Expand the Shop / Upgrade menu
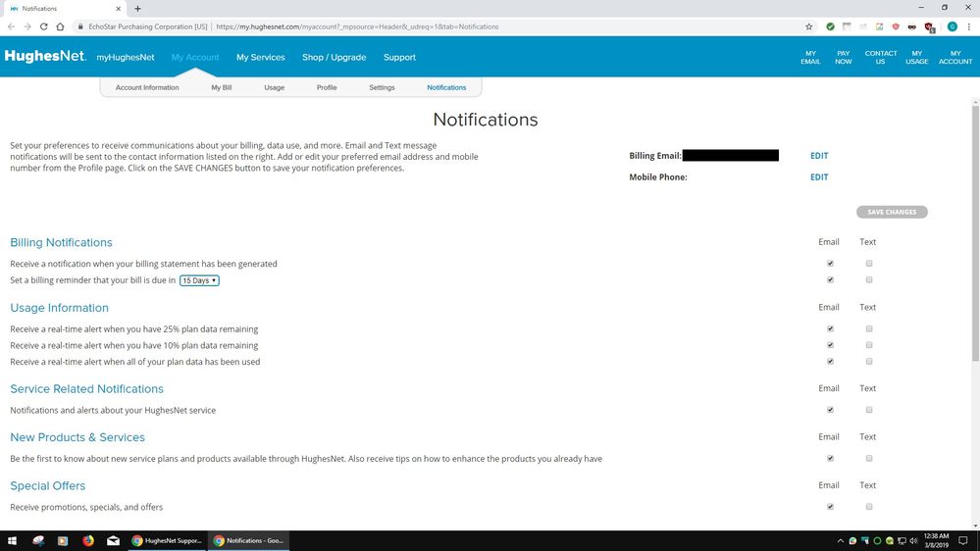Image resolution: width=980 pixels, height=551 pixels. [334, 58]
